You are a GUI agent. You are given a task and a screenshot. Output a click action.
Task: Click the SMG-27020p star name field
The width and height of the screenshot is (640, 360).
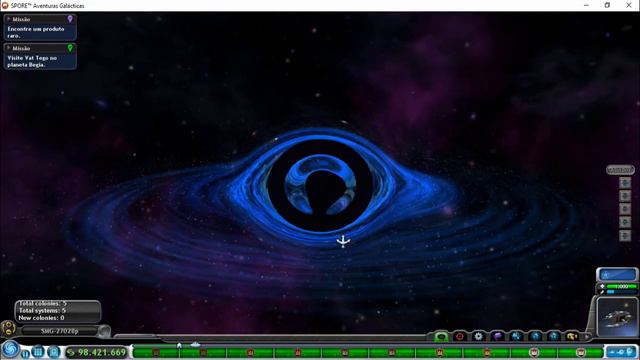[60, 331]
